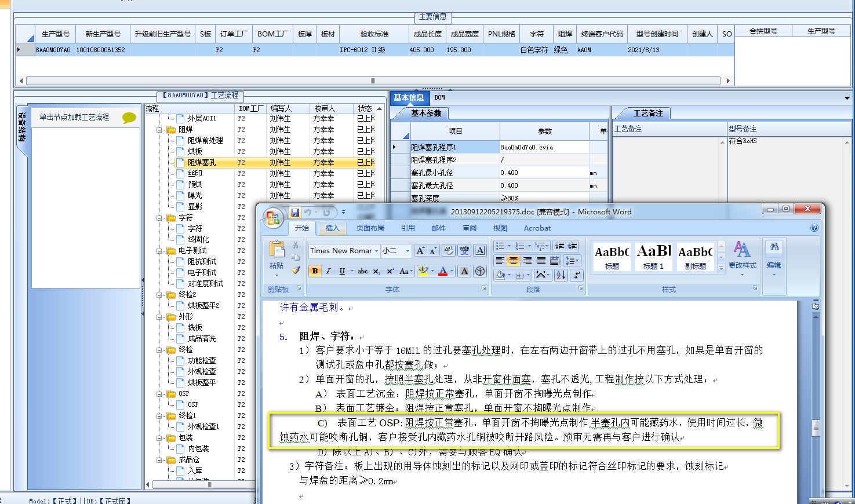Open Word help question mark icon
The image size is (855, 504).
click(x=814, y=228)
